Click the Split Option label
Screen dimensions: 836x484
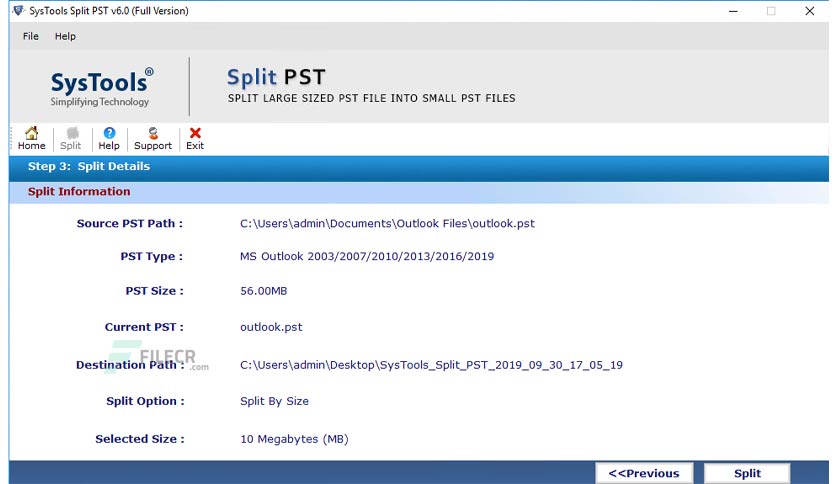click(x=145, y=401)
